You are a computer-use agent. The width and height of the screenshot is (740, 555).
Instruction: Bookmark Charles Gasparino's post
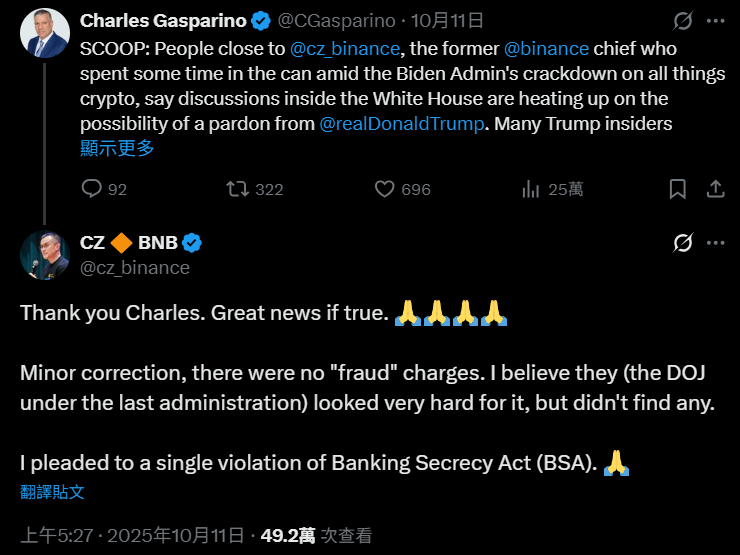677,189
